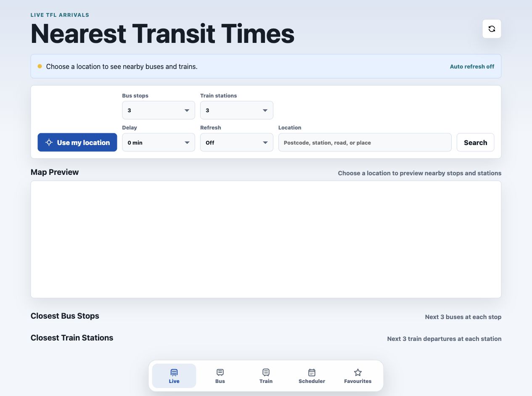
Task: Open the Bus stops dropdown
Action: (x=159, y=110)
